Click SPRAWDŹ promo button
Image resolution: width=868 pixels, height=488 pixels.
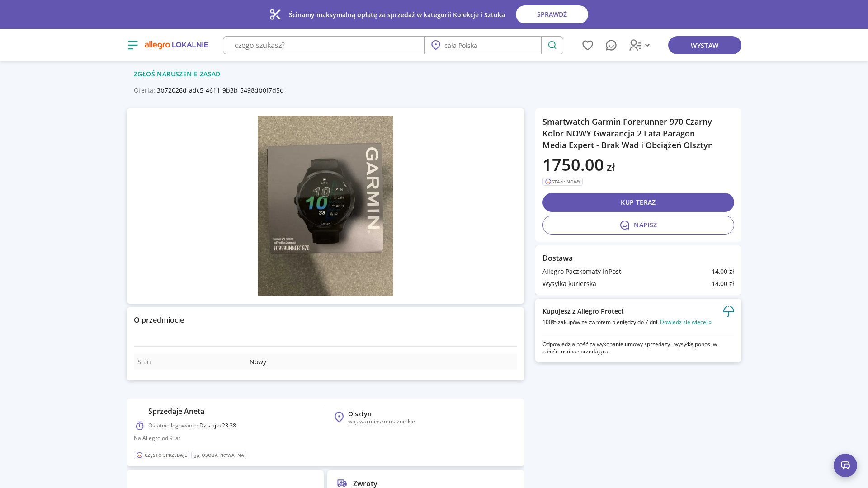tap(552, 14)
